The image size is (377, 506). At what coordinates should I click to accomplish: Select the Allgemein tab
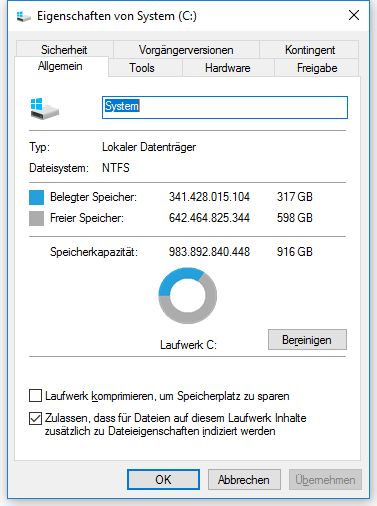click(60, 66)
